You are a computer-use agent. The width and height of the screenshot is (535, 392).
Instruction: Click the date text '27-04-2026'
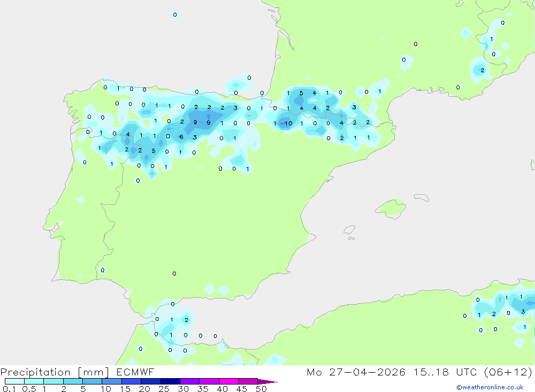click(367, 372)
